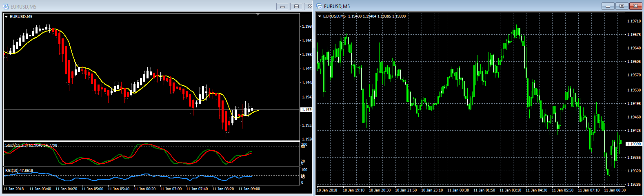Click the 11 Jan 04:20 time label

click(x=66, y=189)
